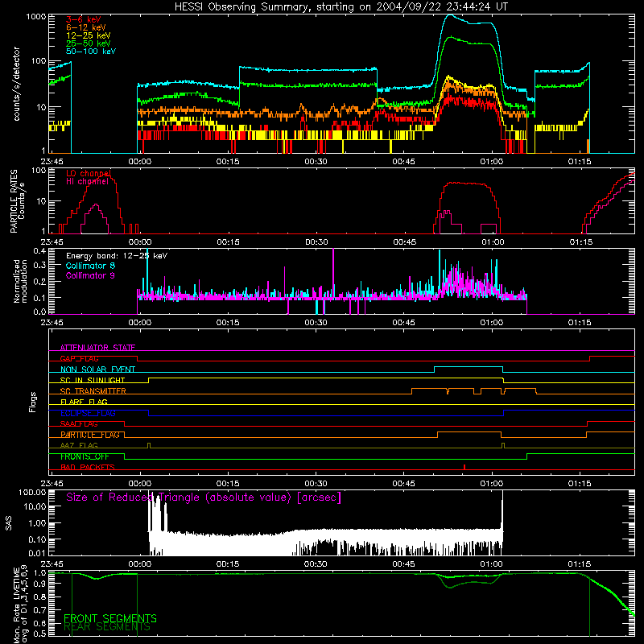Select the 6-12 keV legend label
This screenshot has width=644, height=644.
(86, 27)
